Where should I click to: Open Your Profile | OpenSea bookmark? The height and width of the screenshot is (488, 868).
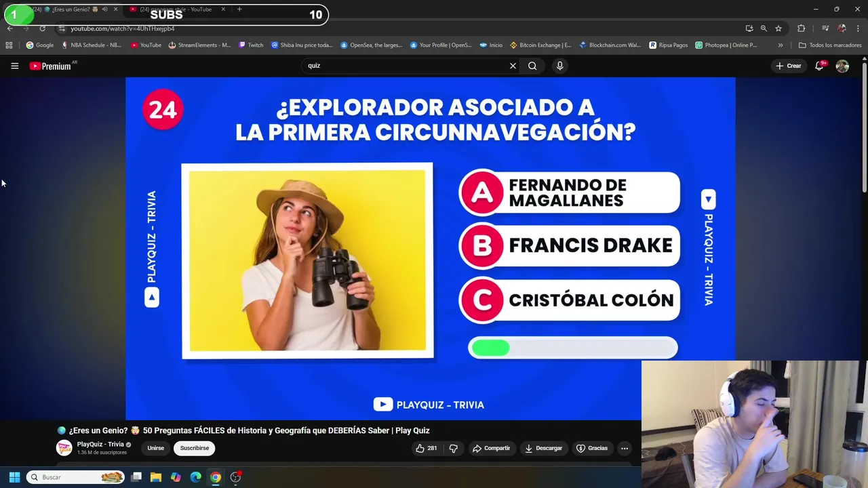[x=441, y=45]
